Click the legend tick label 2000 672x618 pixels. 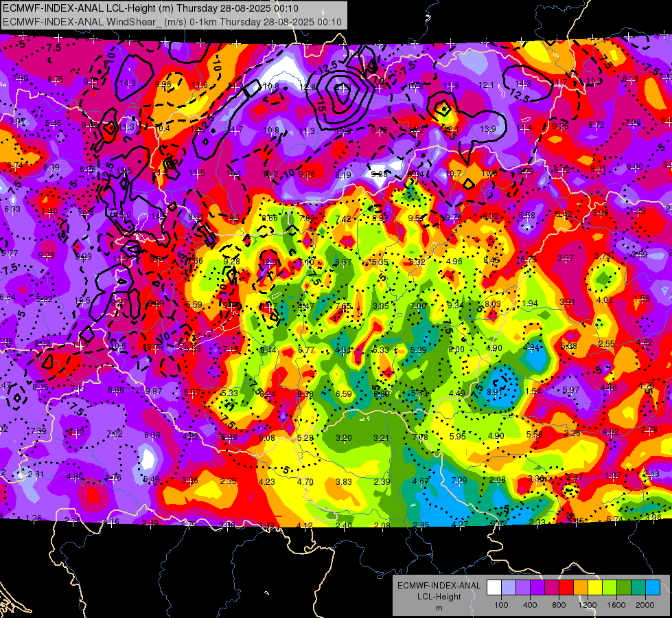(x=645, y=605)
